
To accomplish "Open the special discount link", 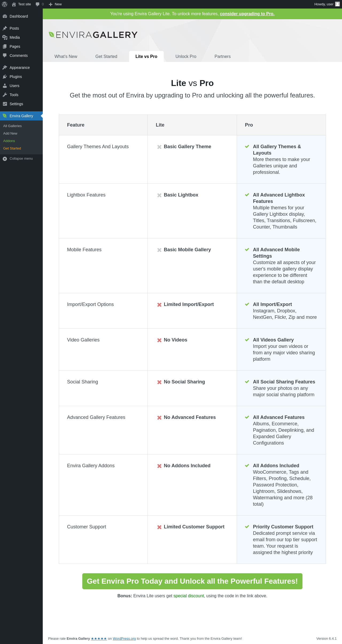I will click(189, 596).
